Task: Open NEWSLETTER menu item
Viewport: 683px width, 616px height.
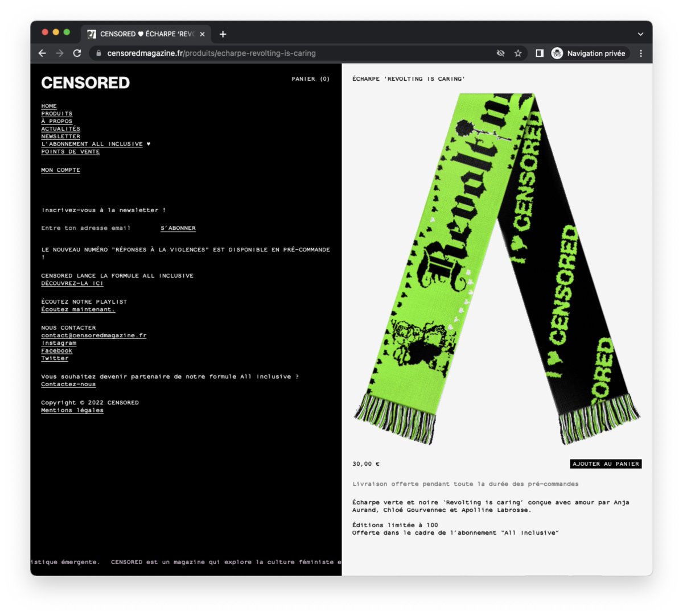Action: [61, 137]
